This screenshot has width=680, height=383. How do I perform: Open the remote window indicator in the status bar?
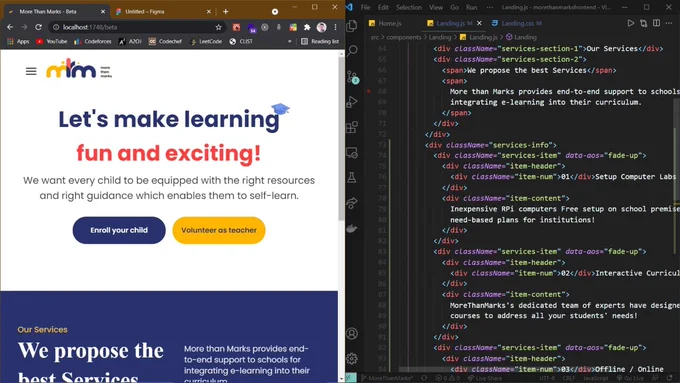pos(351,378)
